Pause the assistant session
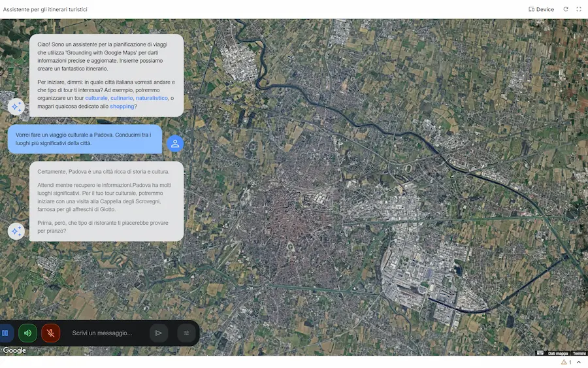Image resolution: width=588 pixels, height=368 pixels. point(5,333)
